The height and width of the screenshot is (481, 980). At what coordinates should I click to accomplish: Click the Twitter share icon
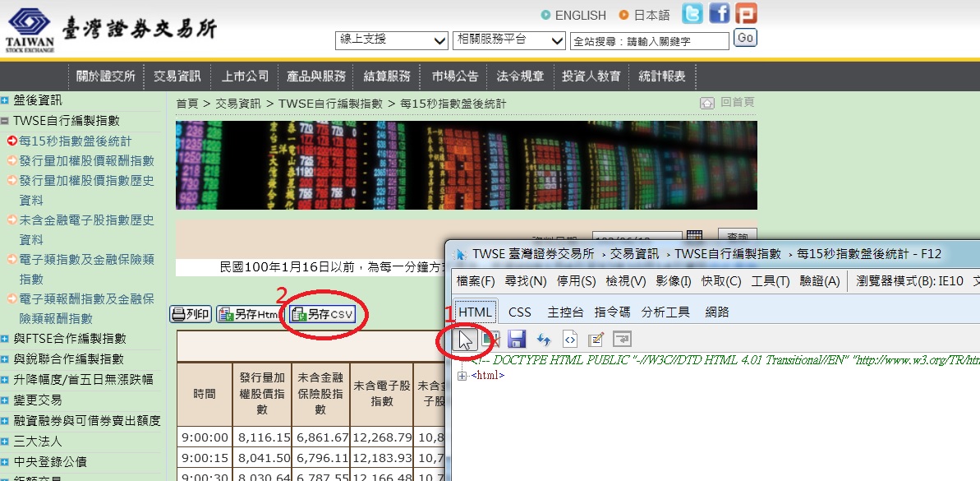click(x=692, y=13)
